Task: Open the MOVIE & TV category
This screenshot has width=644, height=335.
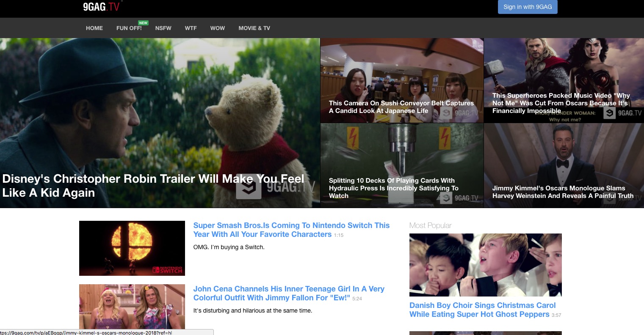Action: click(x=254, y=28)
